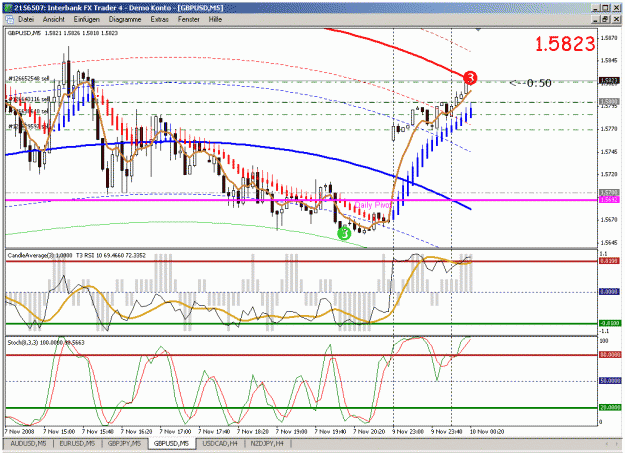
Task: Select the GBPUSD,M5 chart tab
Action: pyautogui.click(x=171, y=443)
